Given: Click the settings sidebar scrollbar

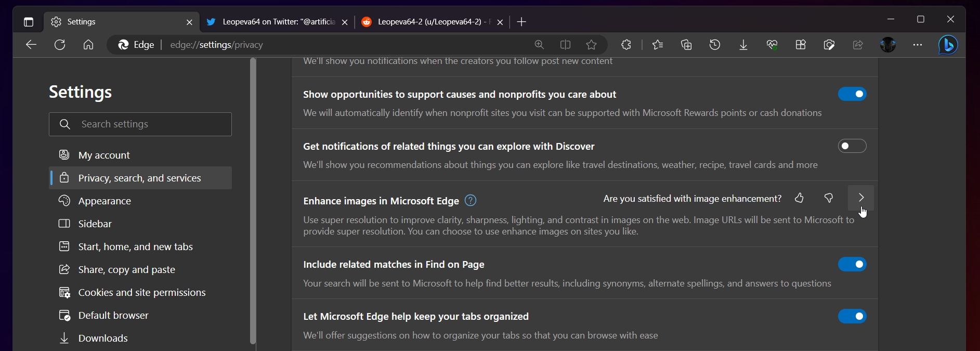Looking at the screenshot, I should [x=253, y=201].
